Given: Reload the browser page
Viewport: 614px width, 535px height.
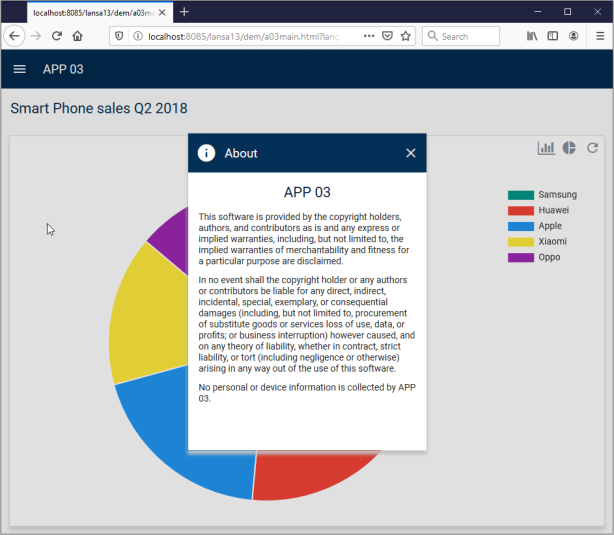Looking at the screenshot, I should tap(56, 35).
